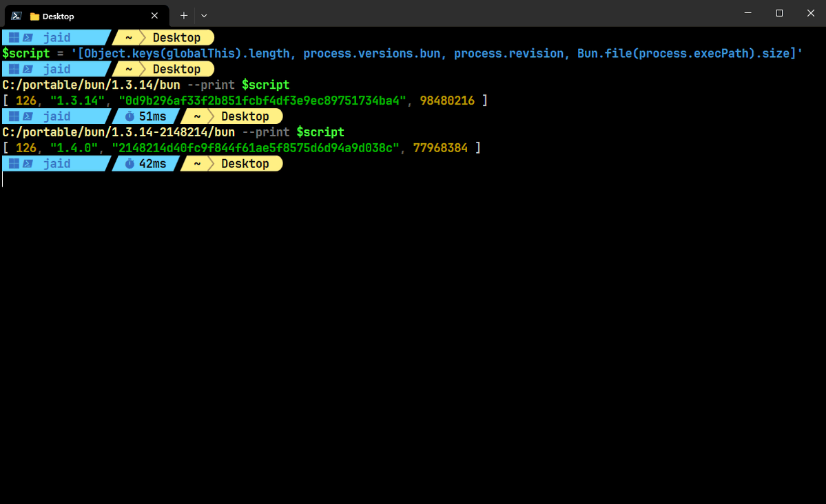Minimize the terminal window
Screen dimensions: 826x504
[747, 13]
